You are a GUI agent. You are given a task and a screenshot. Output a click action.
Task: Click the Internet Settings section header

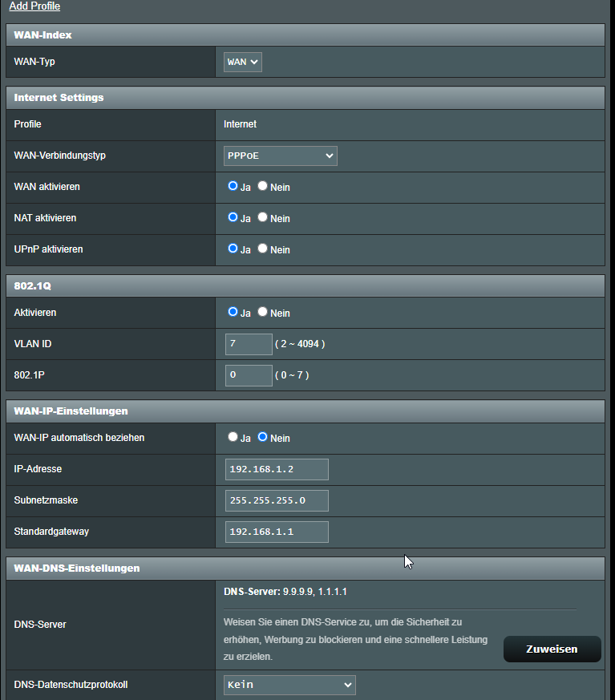[305, 98]
